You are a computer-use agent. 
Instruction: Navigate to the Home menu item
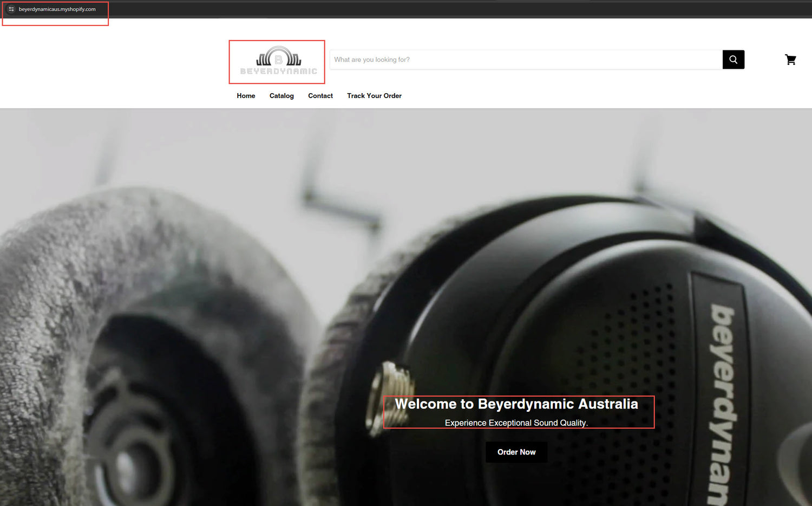click(246, 95)
